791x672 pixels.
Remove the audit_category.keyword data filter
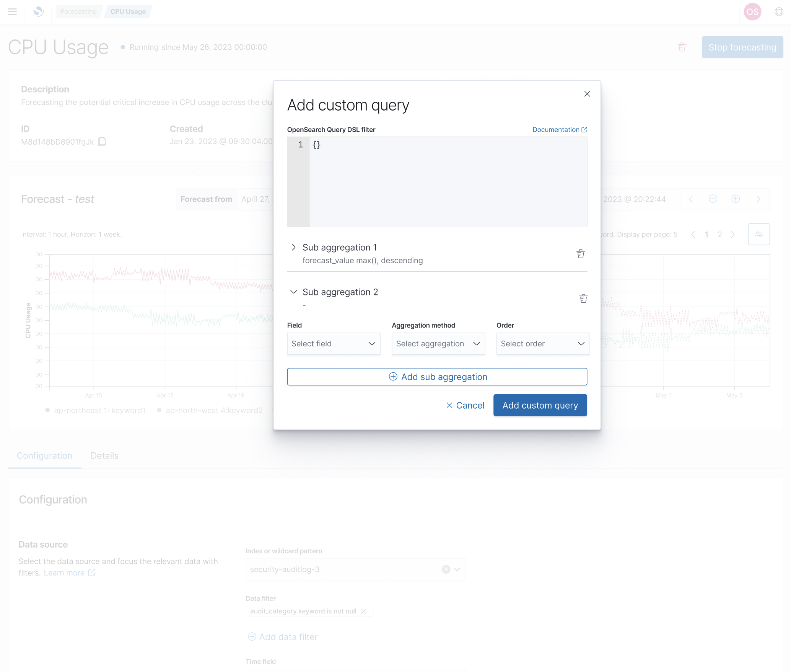[x=363, y=611]
